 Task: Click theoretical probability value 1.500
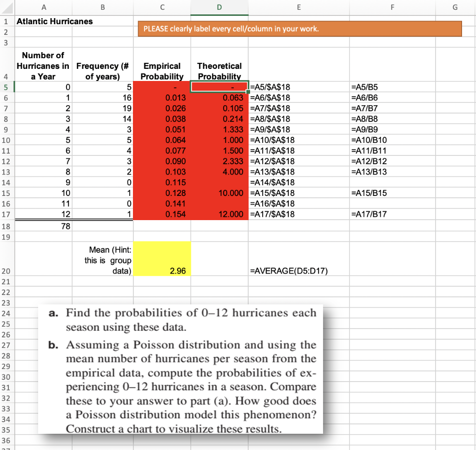point(233,151)
